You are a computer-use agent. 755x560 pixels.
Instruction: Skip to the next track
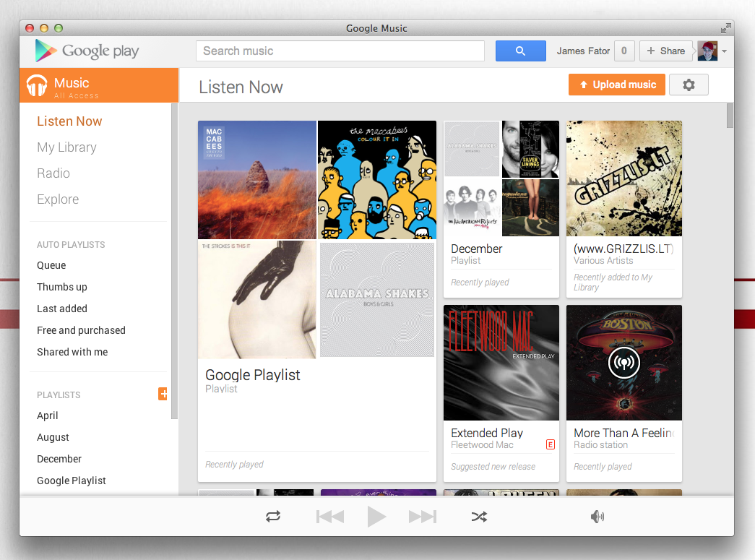pos(422,517)
